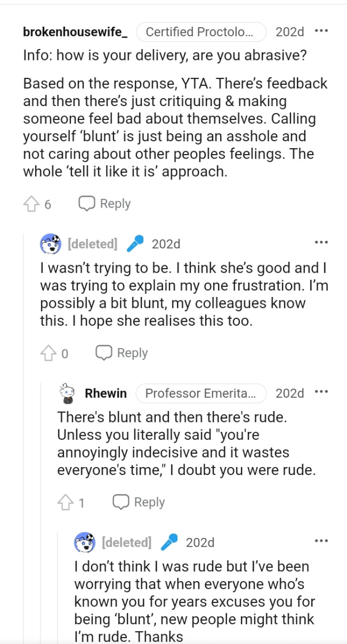Open overflow menu on the bottom [deleted] comment
The height and width of the screenshot is (644, 347).
pos(322,540)
